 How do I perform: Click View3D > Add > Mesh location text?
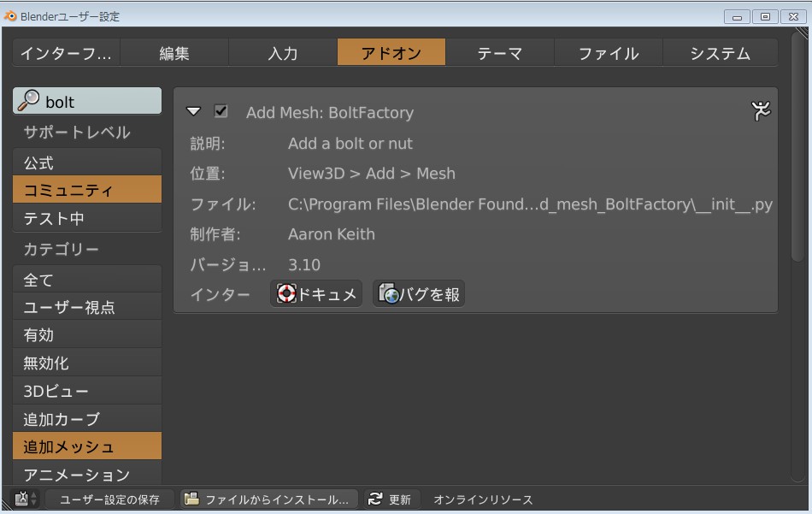[x=372, y=173]
